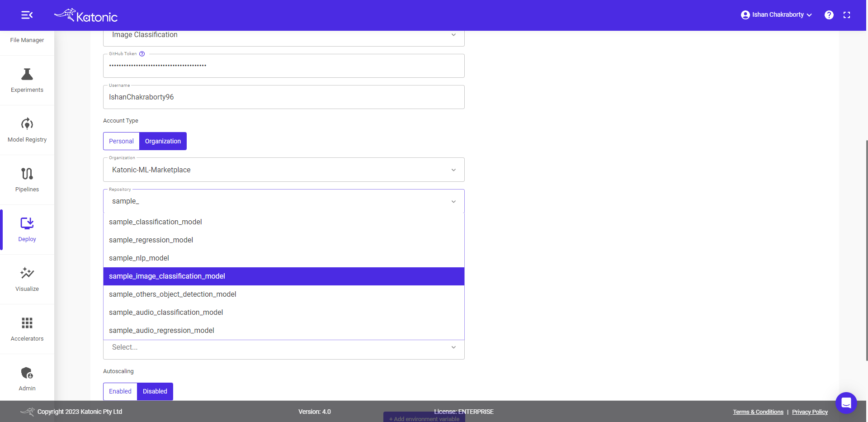
Task: Choose sample_classification_model option
Action: (284, 222)
